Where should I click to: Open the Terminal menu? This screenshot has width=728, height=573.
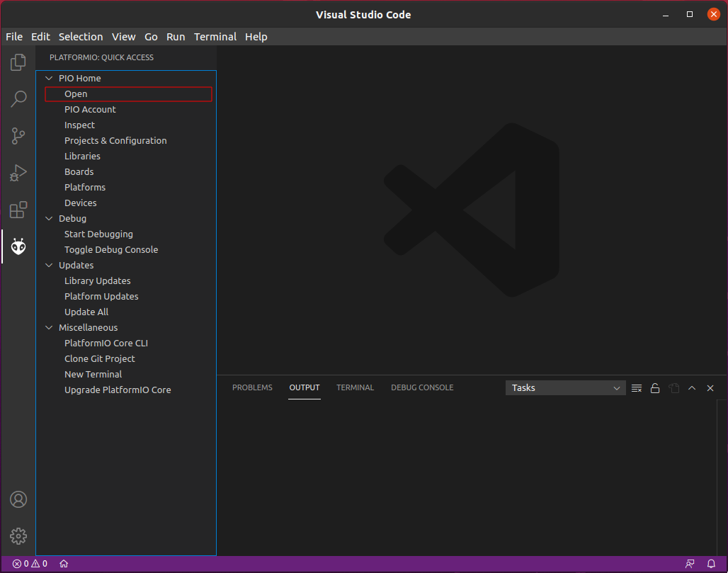point(215,37)
